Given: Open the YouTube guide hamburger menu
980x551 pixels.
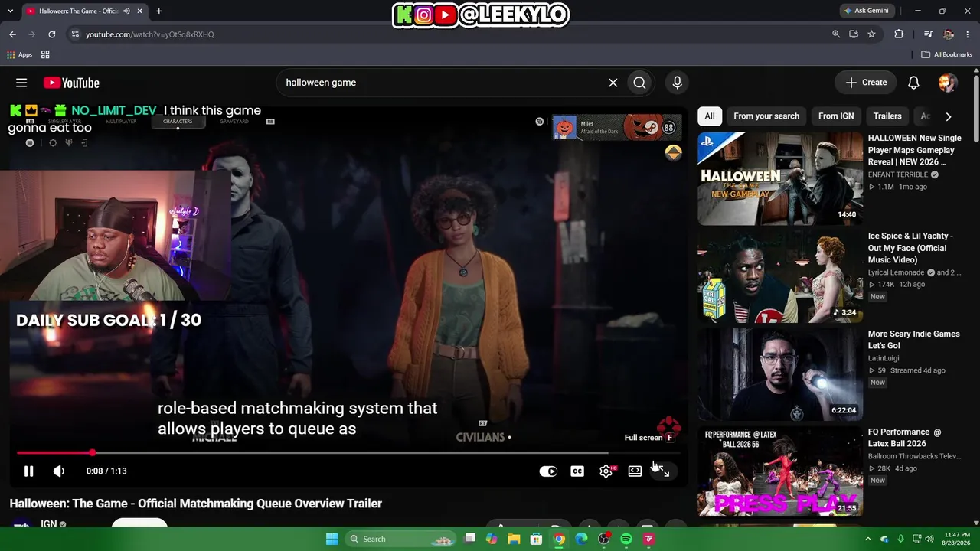Looking at the screenshot, I should pyautogui.click(x=21, y=83).
